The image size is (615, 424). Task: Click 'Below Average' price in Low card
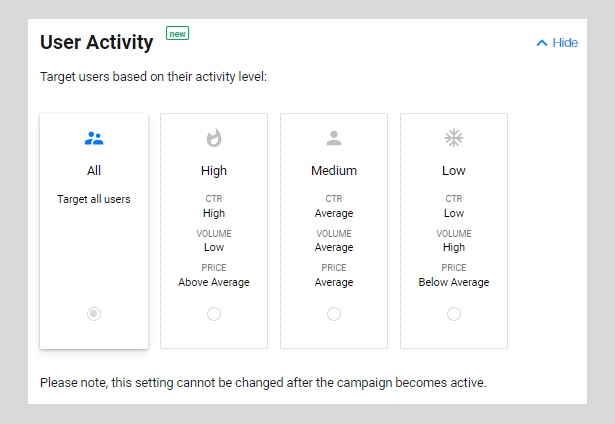454,282
